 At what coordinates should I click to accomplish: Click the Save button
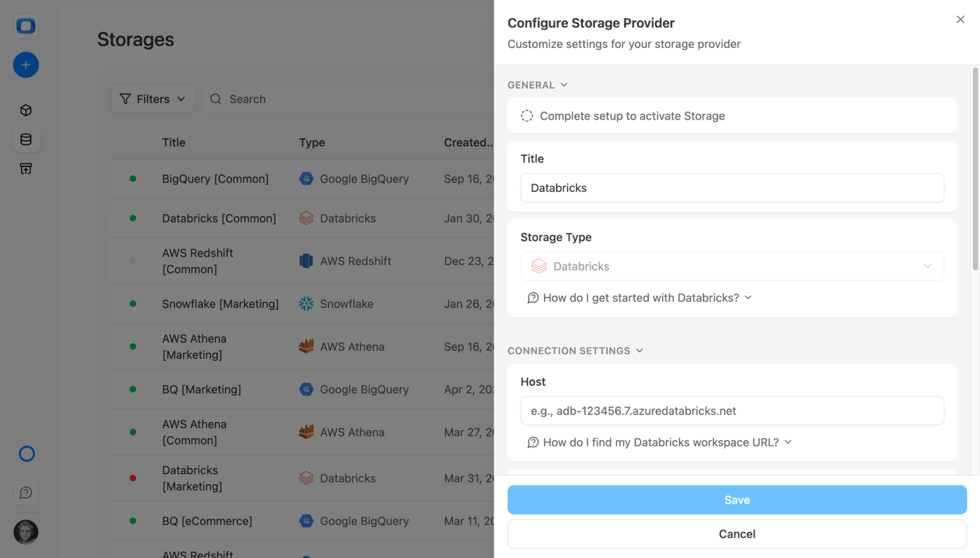(x=736, y=500)
